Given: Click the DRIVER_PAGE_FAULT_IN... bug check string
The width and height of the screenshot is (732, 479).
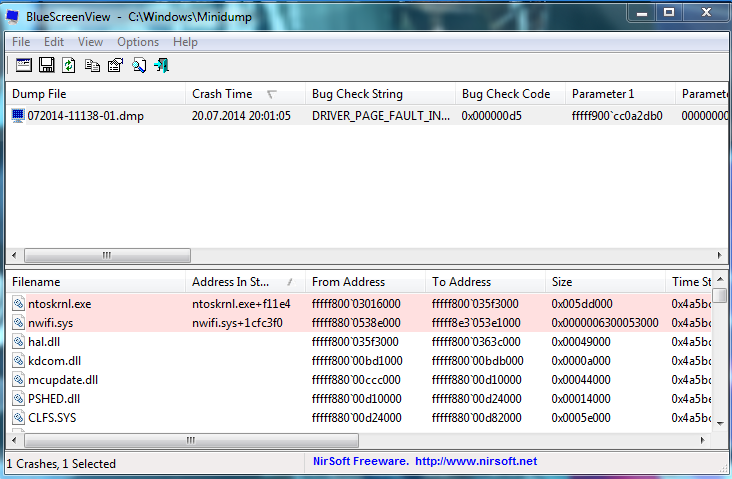Looking at the screenshot, I should [381, 116].
